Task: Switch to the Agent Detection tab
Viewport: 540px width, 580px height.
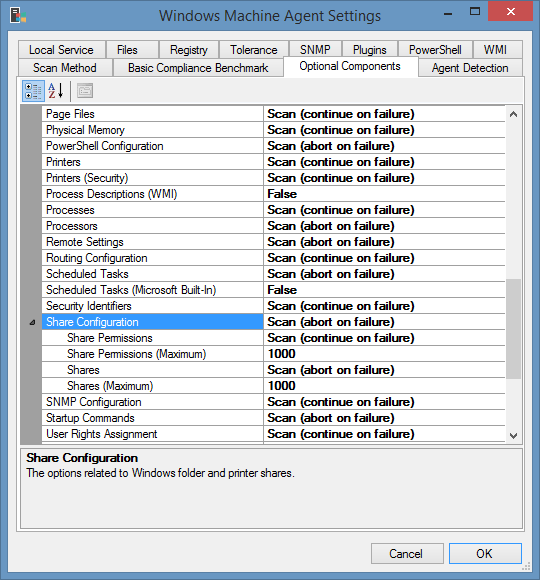Action: [470, 68]
